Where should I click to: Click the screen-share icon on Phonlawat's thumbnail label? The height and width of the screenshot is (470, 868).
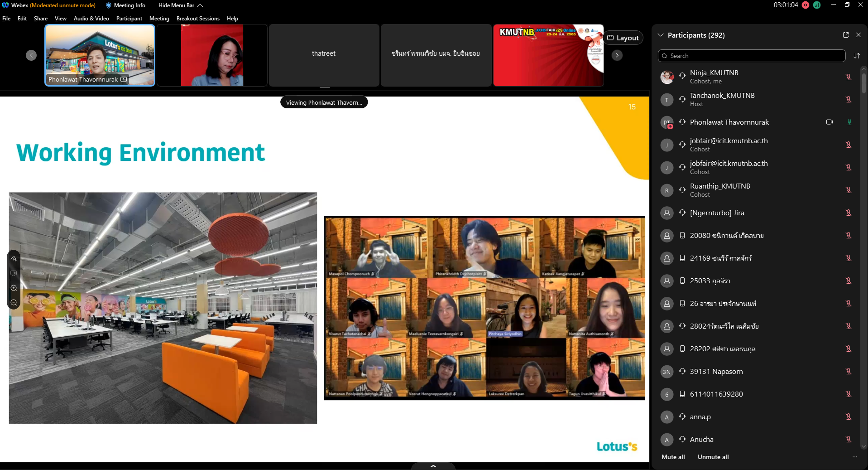click(124, 79)
